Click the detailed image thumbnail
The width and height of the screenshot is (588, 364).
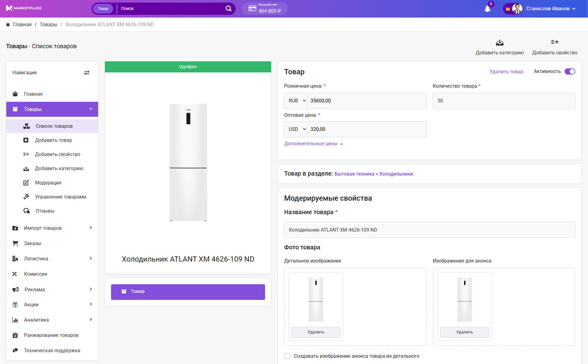point(316,300)
